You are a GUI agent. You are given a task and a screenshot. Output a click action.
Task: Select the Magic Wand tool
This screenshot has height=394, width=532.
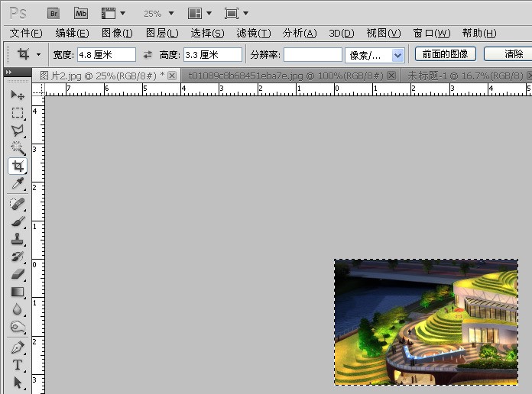18,148
